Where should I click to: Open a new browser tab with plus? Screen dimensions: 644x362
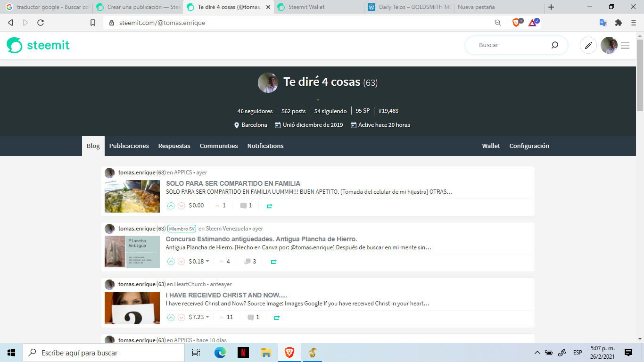coord(551,7)
